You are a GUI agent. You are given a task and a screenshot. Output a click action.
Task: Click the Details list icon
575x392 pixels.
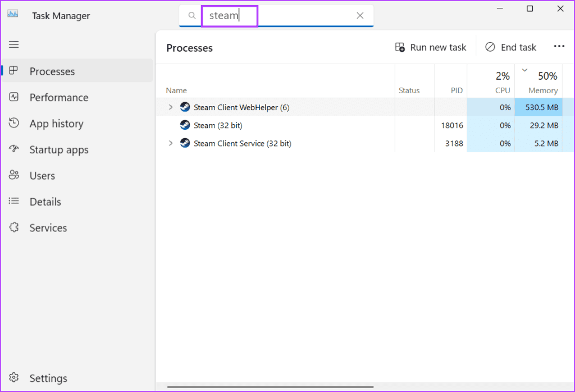[x=13, y=201]
